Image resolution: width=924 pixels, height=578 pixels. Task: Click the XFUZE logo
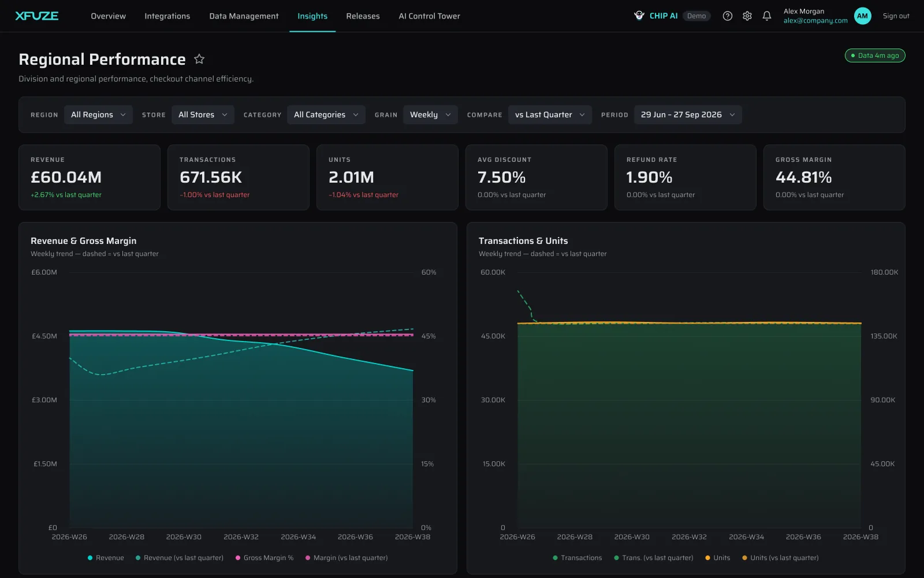(37, 16)
